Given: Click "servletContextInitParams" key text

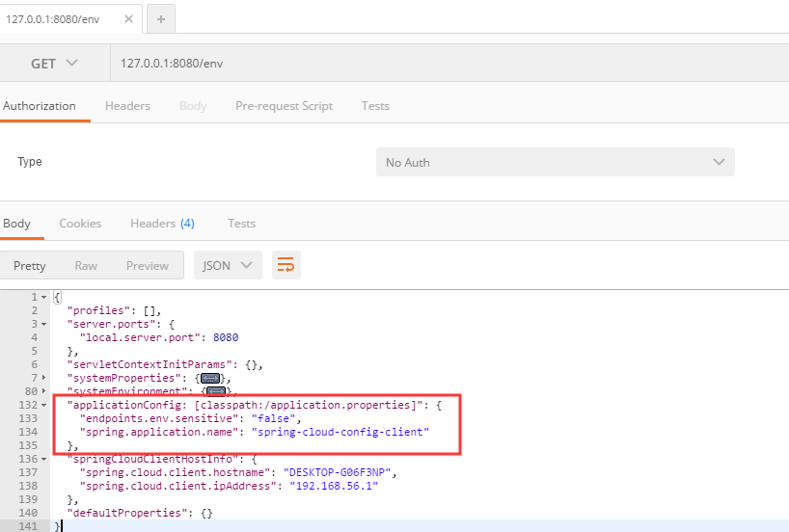Looking at the screenshot, I should 150,364.
